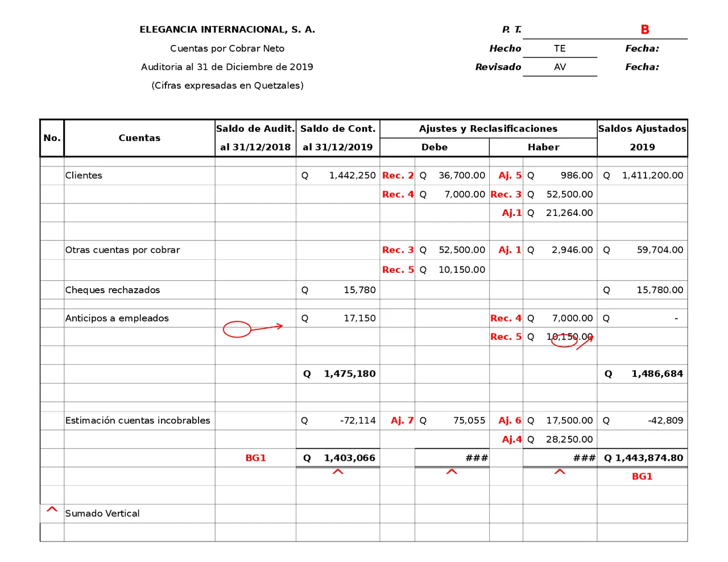Click the 'Aj. 5' reference
728x562 pixels.
pos(510,176)
